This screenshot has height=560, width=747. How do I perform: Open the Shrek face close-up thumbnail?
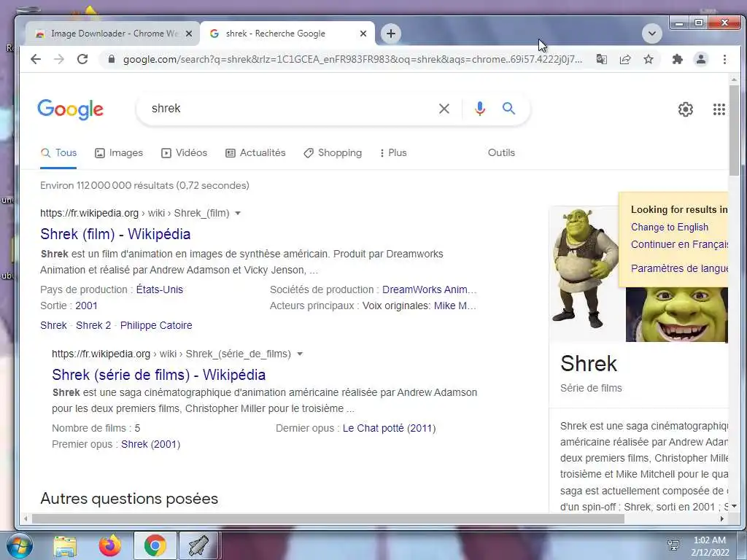[676, 314]
